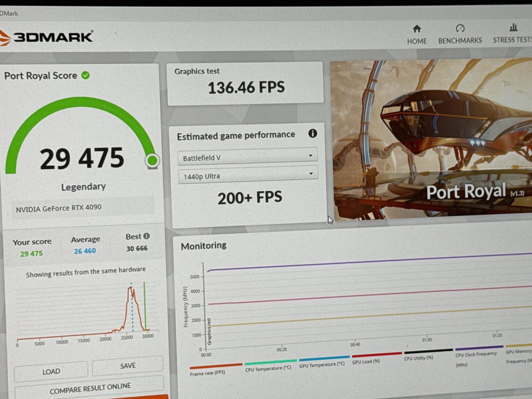Open the 1440p Ultra resolution dropdown
This screenshot has width=532, height=399.
[x=248, y=175]
